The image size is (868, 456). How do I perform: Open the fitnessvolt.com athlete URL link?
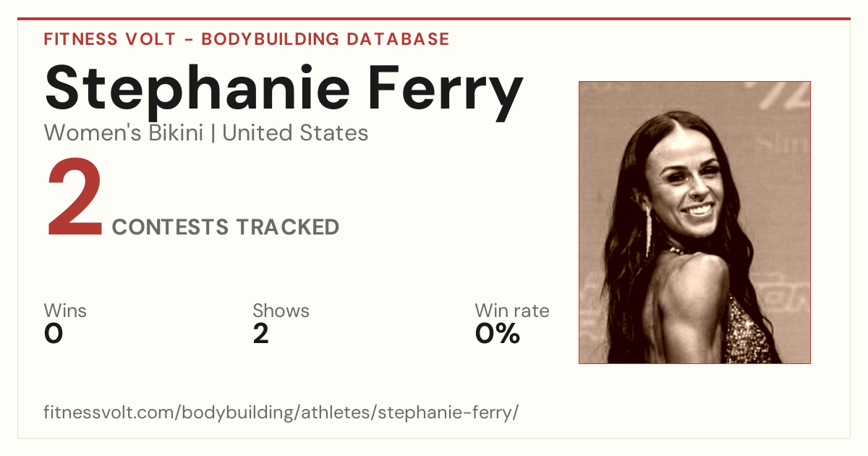(281, 413)
